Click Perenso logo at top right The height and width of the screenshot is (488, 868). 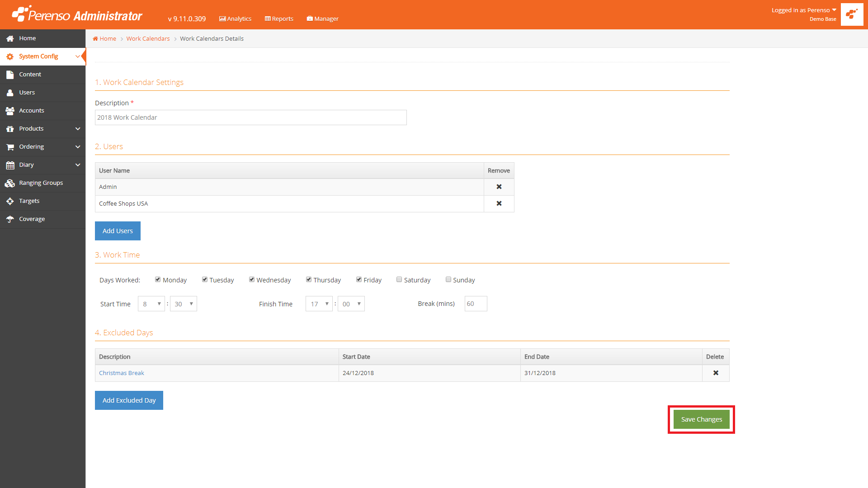pyautogui.click(x=852, y=14)
